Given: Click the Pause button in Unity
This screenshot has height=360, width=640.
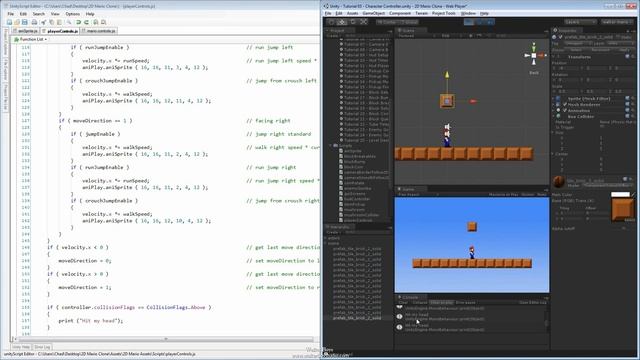Looking at the screenshot, I should tap(480, 22).
